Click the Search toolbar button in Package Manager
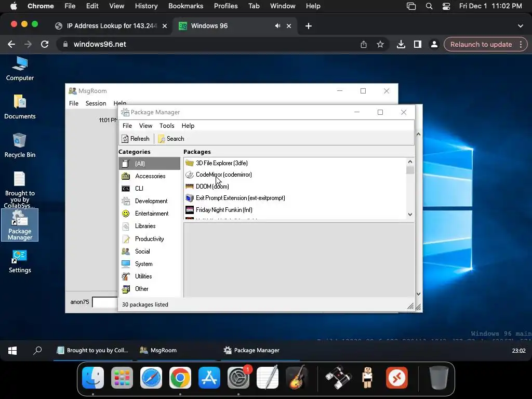 click(171, 139)
